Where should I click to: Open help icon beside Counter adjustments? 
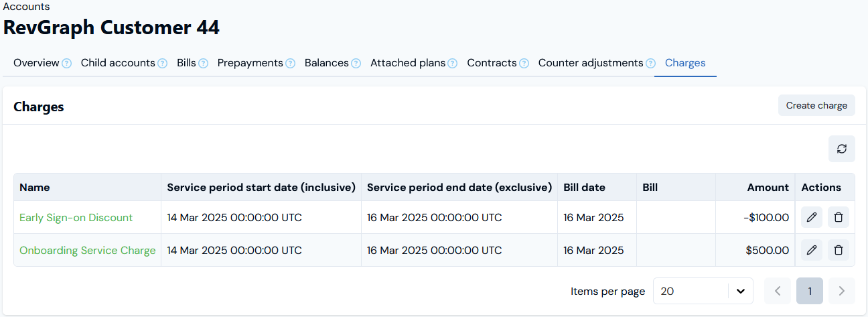coord(651,64)
